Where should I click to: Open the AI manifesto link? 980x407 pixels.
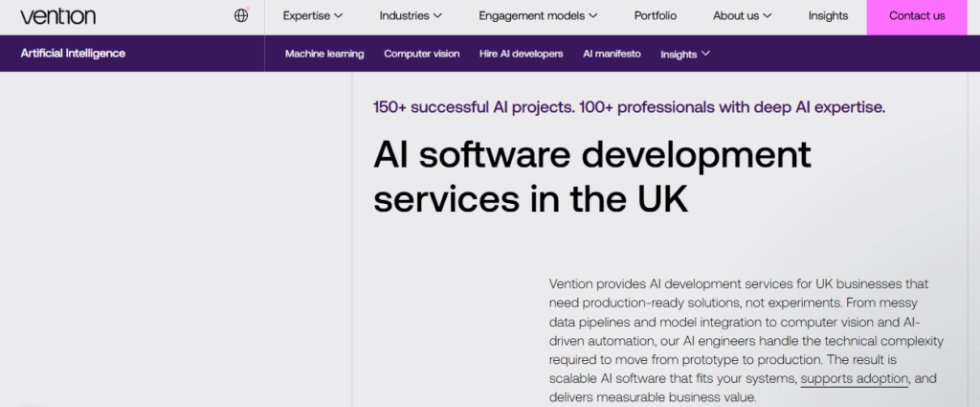click(x=612, y=54)
